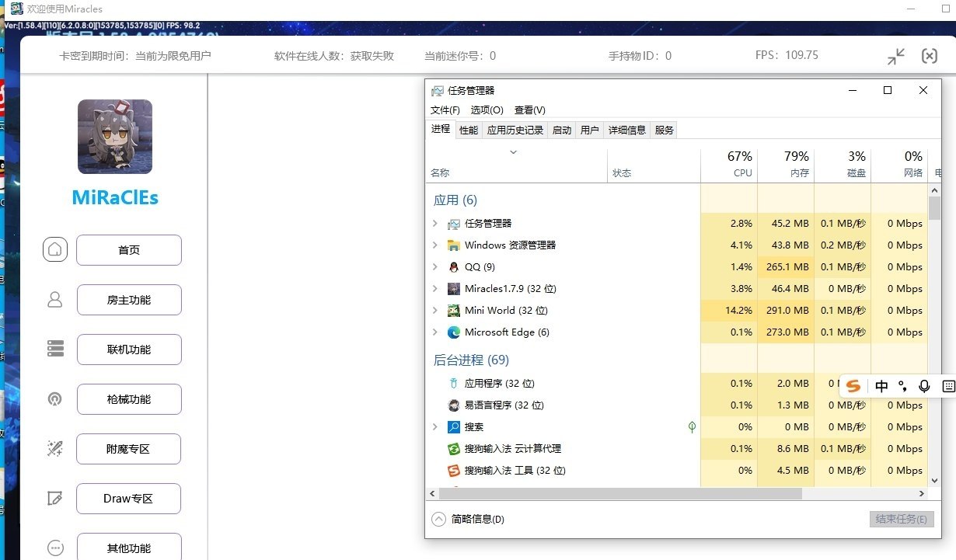Viewport: 956px width, 560px height.
Task: Open Draw专区 in Miracles sidebar
Action: [x=129, y=499]
